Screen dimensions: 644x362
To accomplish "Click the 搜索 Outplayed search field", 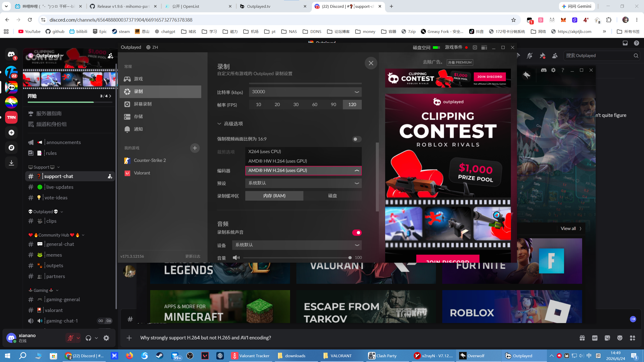I will coord(601,56).
